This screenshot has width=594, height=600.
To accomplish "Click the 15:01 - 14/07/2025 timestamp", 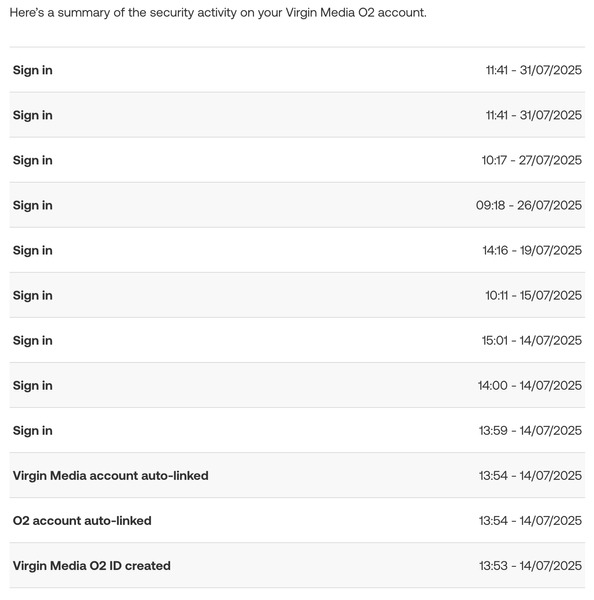I will coord(531,340).
